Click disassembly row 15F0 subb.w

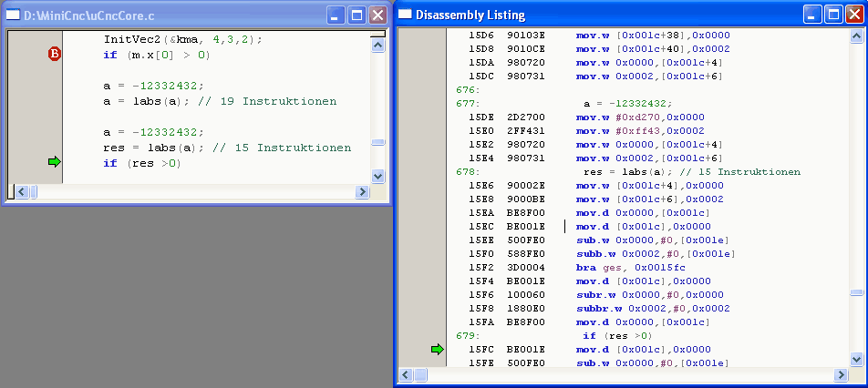point(602,254)
